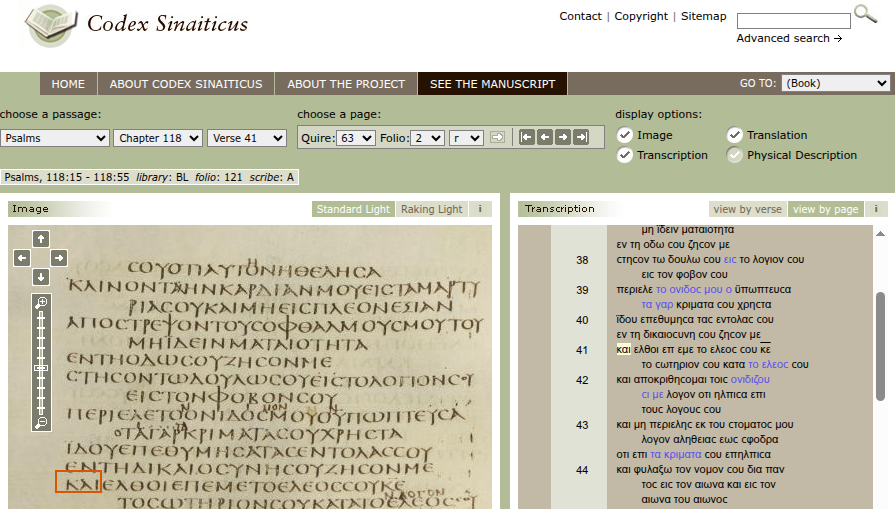This screenshot has height=509, width=895.
Task: Go to first page button
Action: coord(527,137)
